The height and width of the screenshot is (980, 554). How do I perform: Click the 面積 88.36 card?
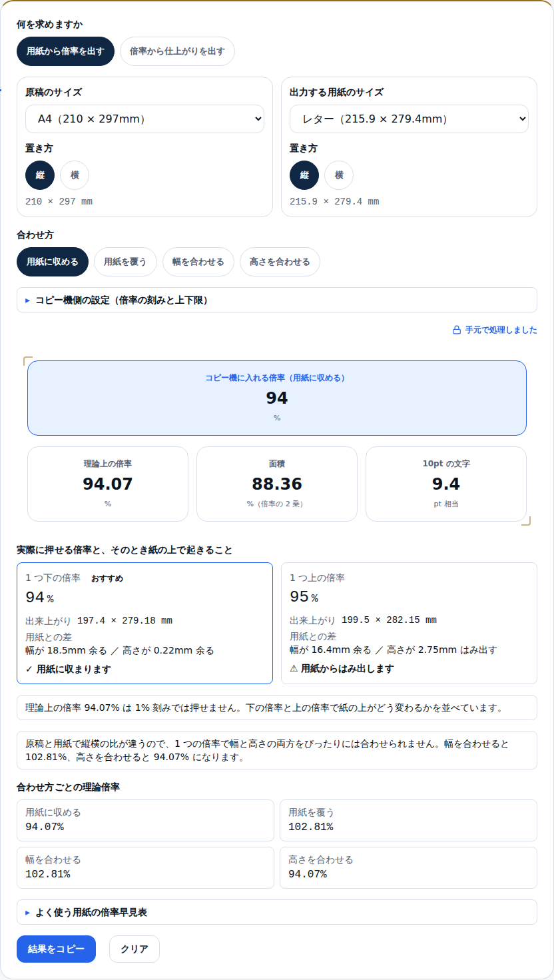tap(277, 484)
